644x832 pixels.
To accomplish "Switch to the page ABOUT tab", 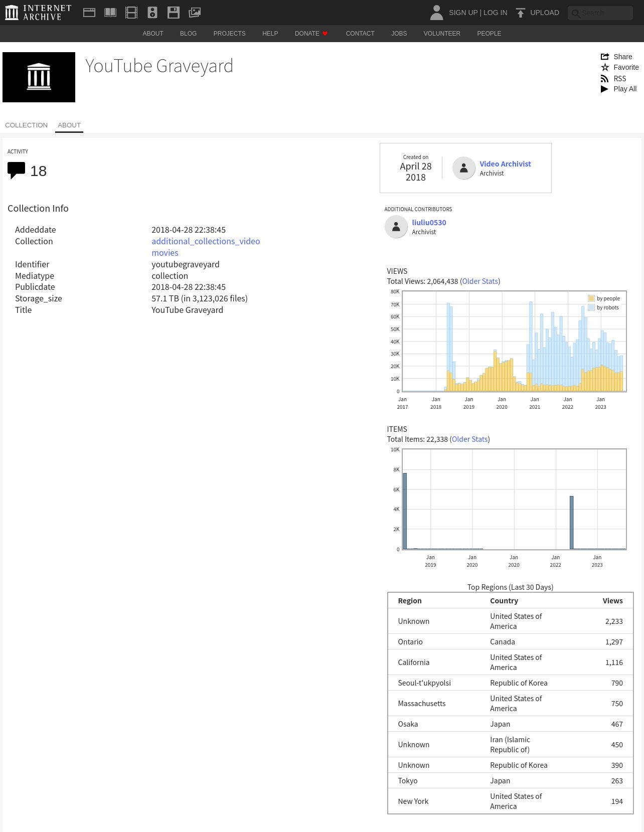I will (69, 125).
